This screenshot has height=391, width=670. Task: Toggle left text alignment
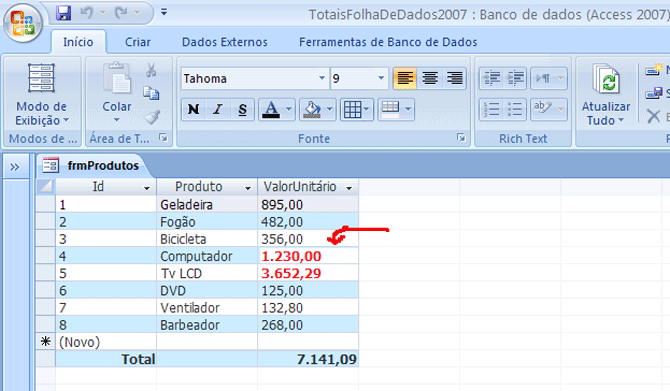(x=405, y=78)
